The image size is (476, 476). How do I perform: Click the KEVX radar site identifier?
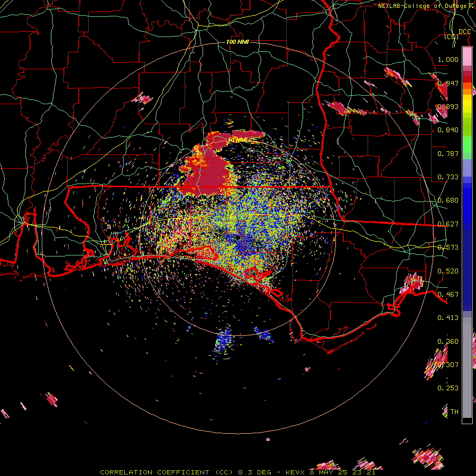(x=296, y=472)
